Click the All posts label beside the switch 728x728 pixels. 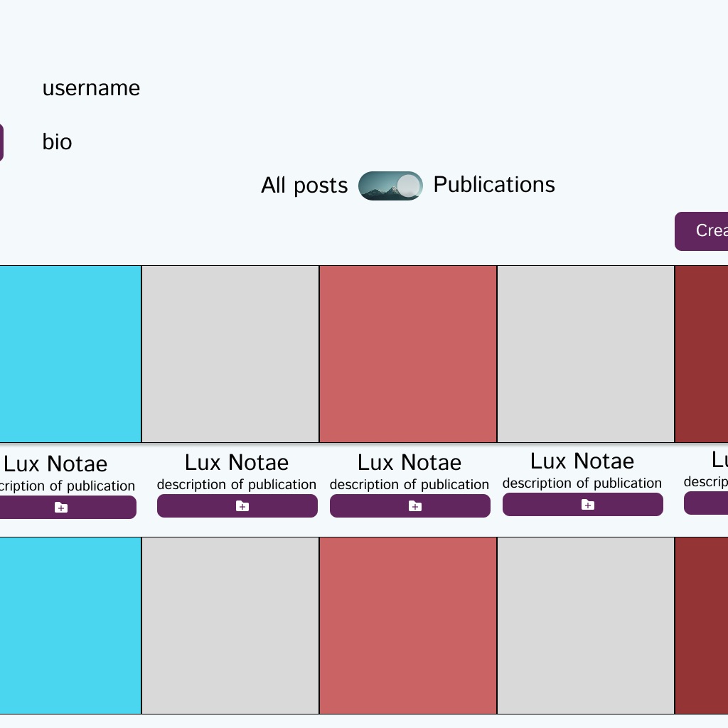[x=304, y=186]
